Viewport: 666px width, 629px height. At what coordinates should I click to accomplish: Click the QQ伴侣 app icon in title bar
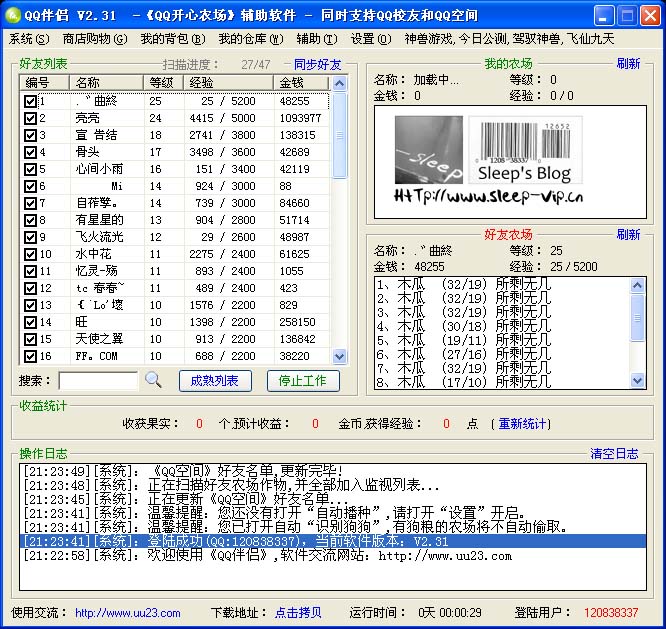(13, 15)
